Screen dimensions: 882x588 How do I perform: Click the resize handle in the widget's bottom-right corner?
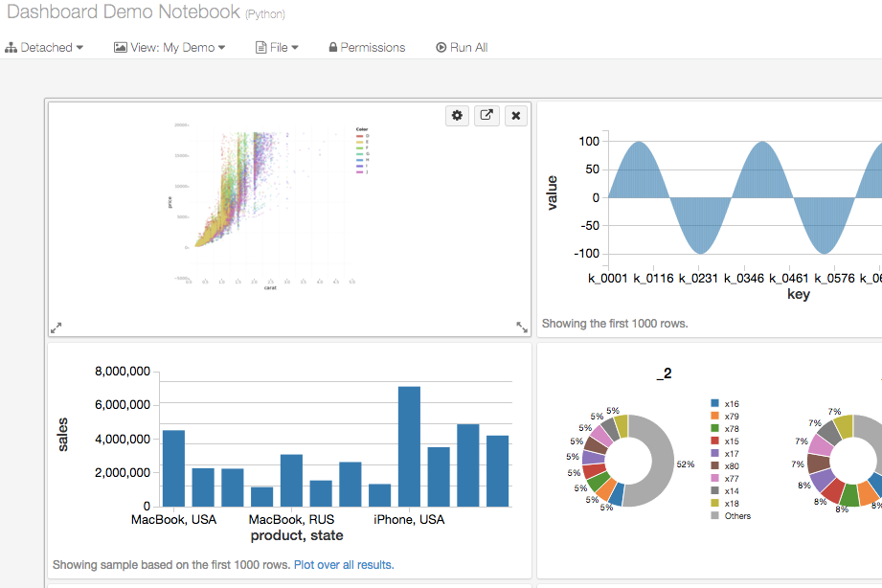click(522, 328)
